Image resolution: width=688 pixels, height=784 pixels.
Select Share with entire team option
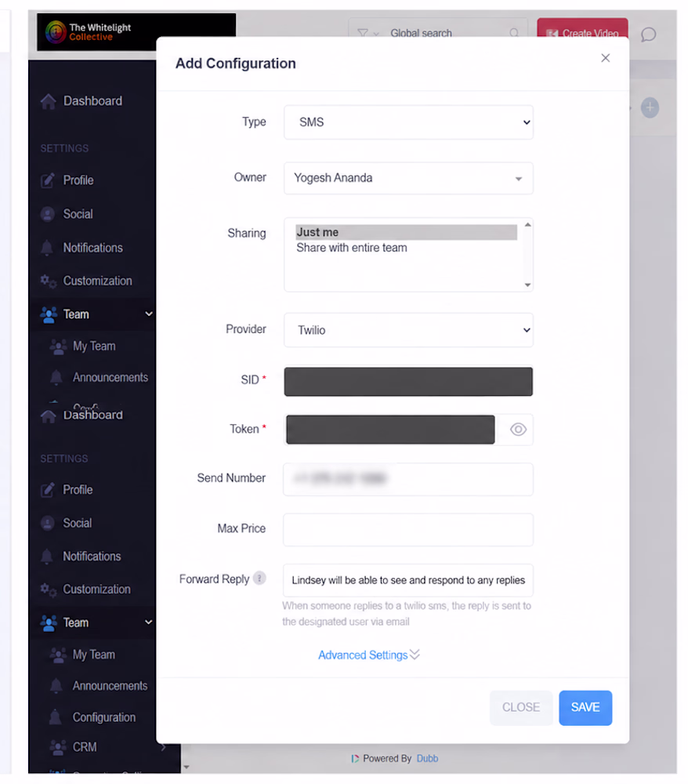coord(352,248)
